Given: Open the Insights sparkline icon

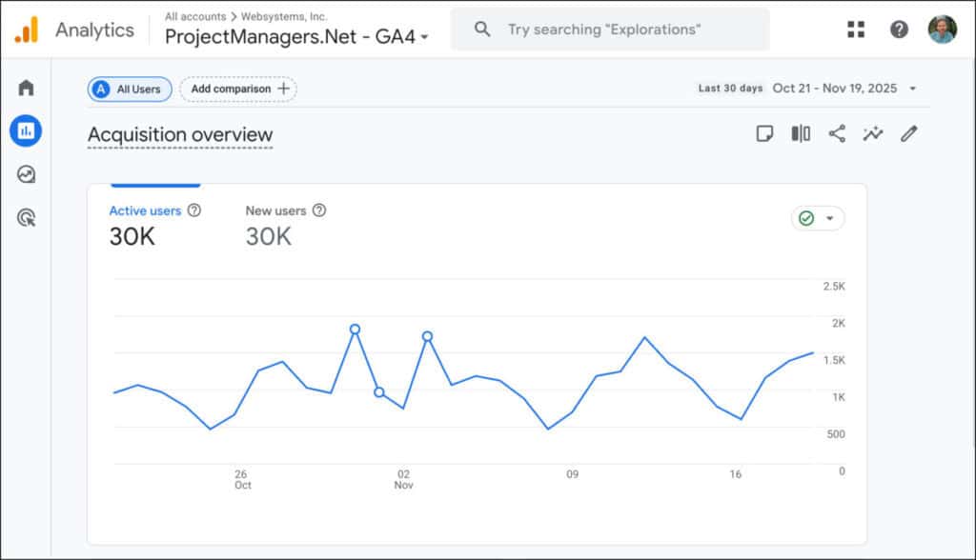Looking at the screenshot, I should pos(873,134).
